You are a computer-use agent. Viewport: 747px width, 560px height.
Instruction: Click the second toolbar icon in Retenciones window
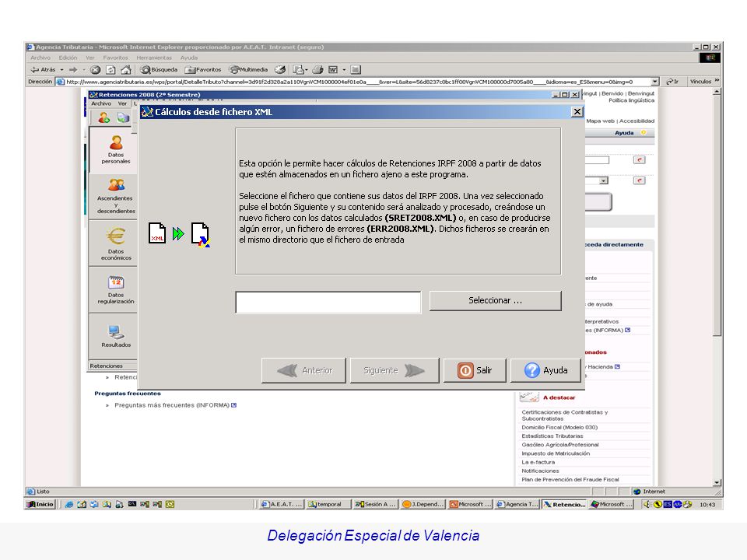click(x=124, y=117)
